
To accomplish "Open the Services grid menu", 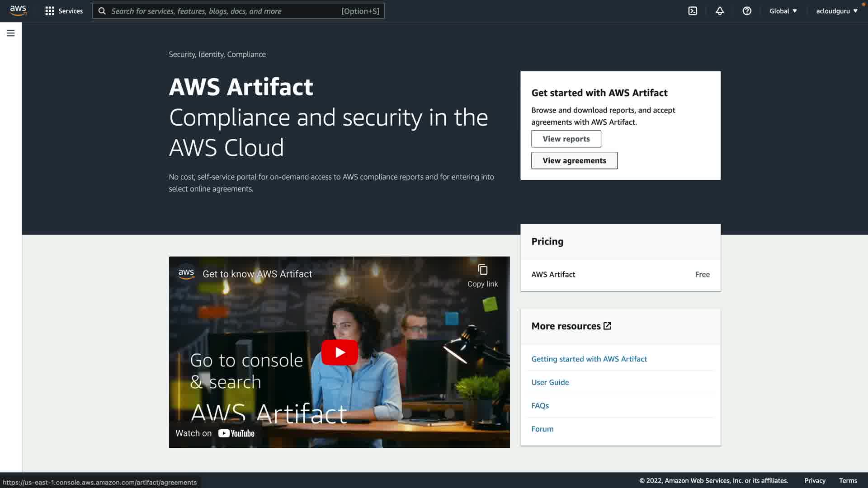I will (x=64, y=11).
